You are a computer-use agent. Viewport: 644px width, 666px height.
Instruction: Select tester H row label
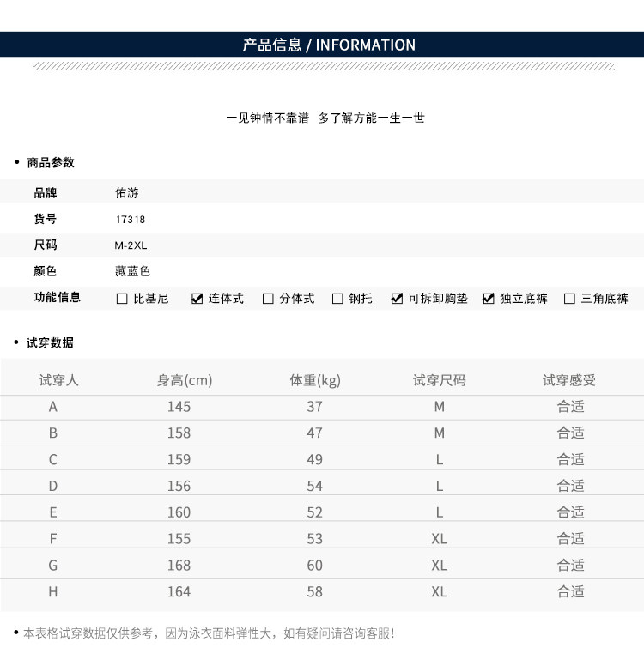click(52, 591)
